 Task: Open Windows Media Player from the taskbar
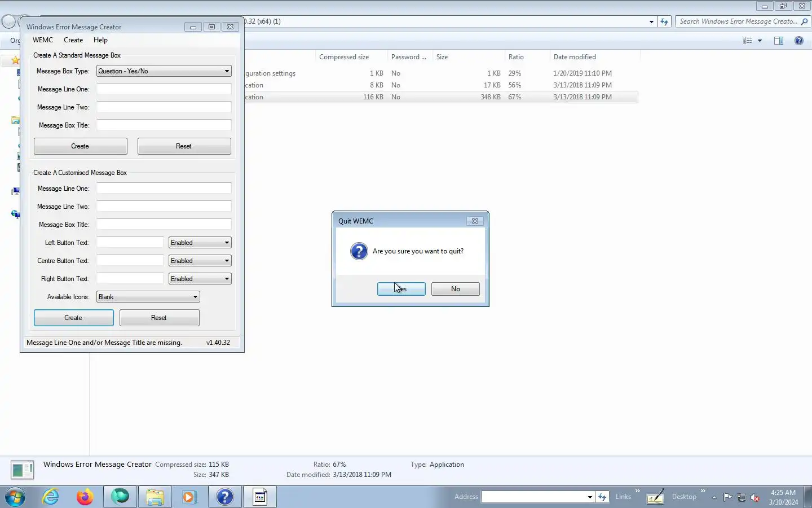[189, 497]
